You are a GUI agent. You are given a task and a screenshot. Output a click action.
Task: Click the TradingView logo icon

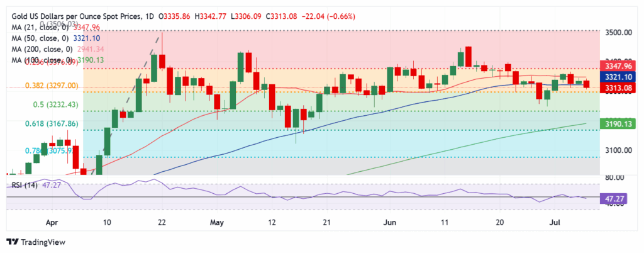point(13,242)
